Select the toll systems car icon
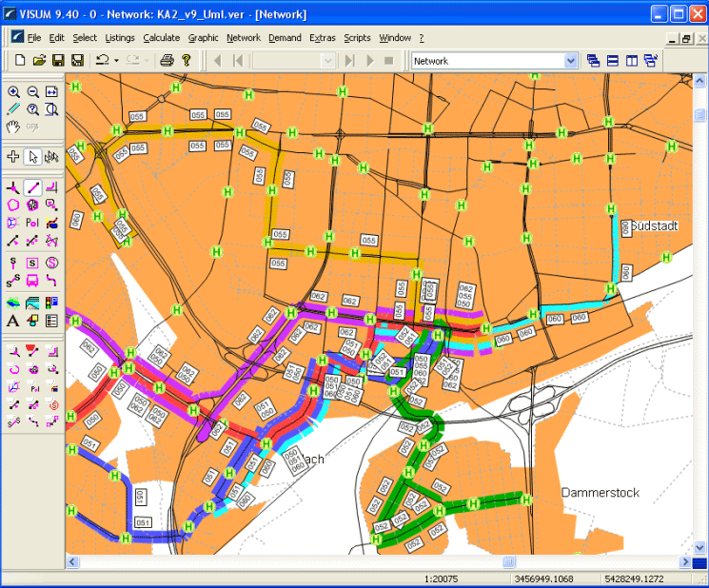709x588 pixels. tap(51, 223)
